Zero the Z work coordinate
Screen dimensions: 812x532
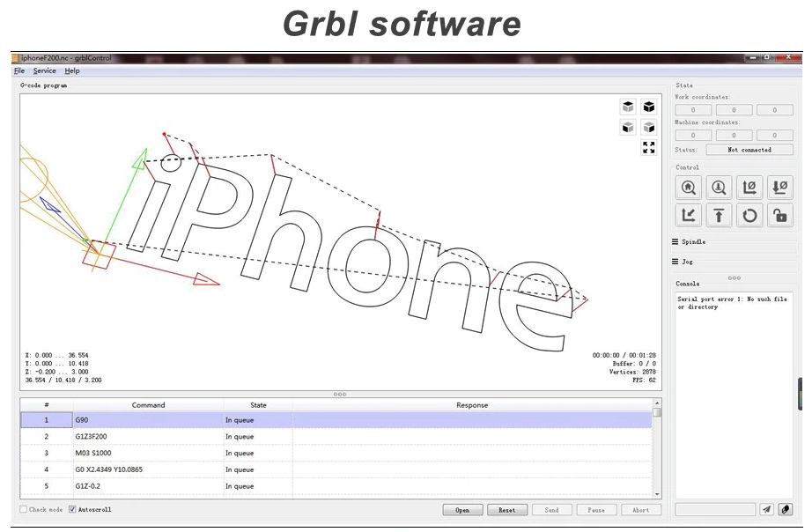tap(780, 187)
